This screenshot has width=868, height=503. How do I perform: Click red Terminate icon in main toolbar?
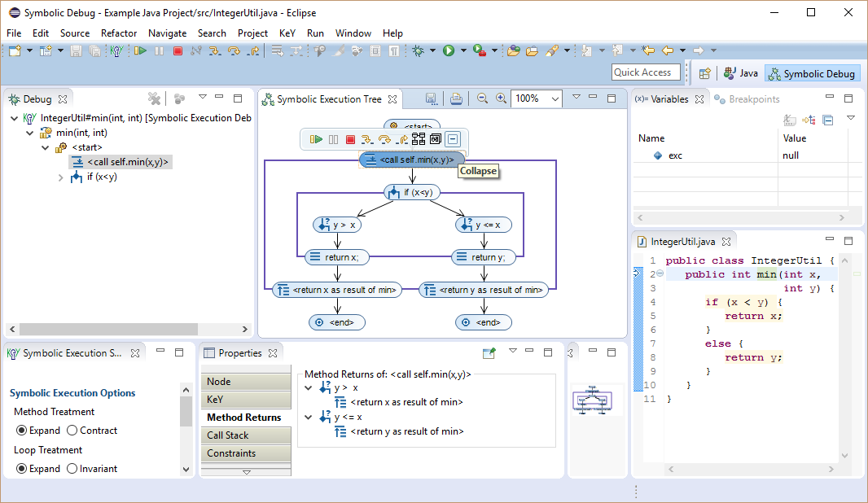click(178, 51)
